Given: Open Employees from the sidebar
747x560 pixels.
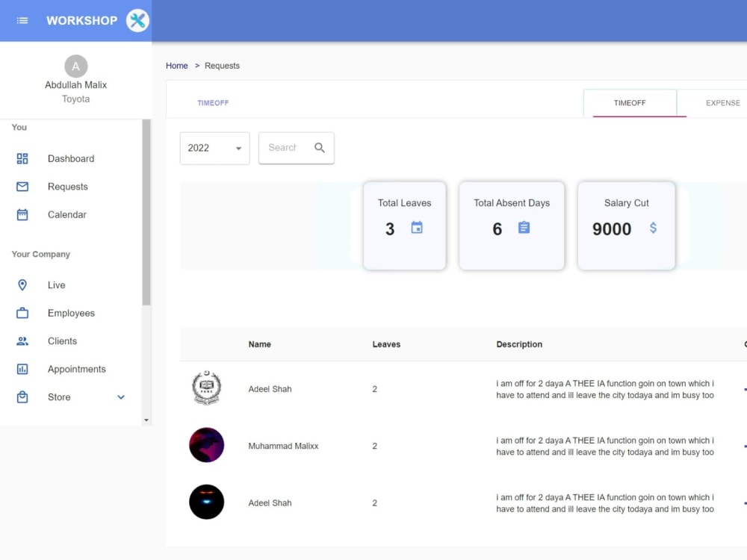Looking at the screenshot, I should [71, 313].
